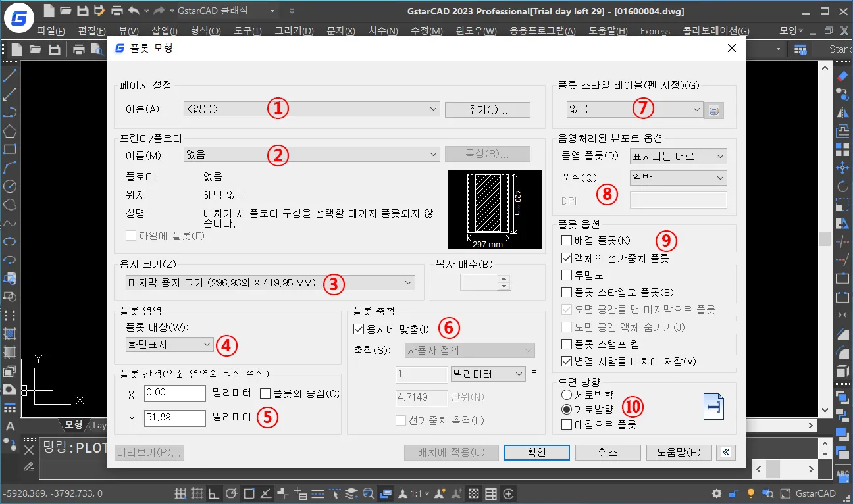Toggle polar tracking in status bar

point(231,493)
